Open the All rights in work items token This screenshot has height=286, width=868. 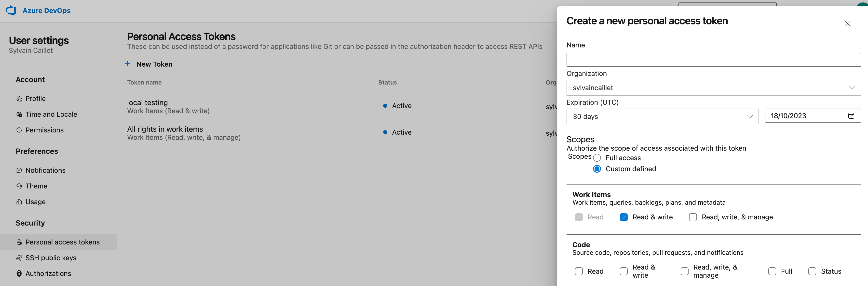tap(337, 133)
